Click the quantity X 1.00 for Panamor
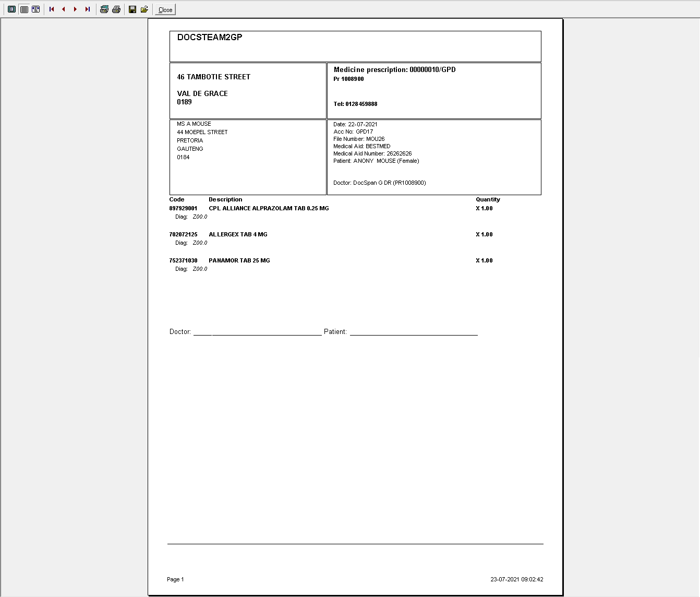The height and width of the screenshot is (597, 700). pyautogui.click(x=484, y=260)
